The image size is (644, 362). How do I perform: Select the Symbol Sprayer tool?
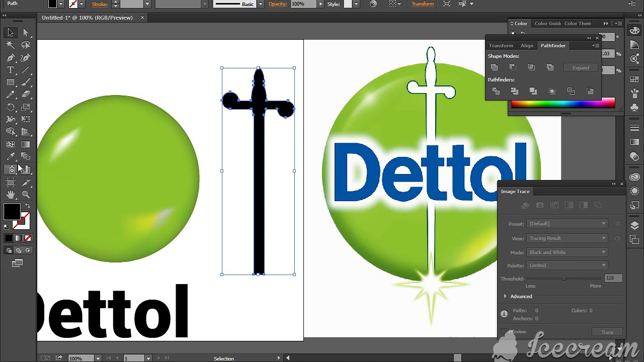coord(11,169)
